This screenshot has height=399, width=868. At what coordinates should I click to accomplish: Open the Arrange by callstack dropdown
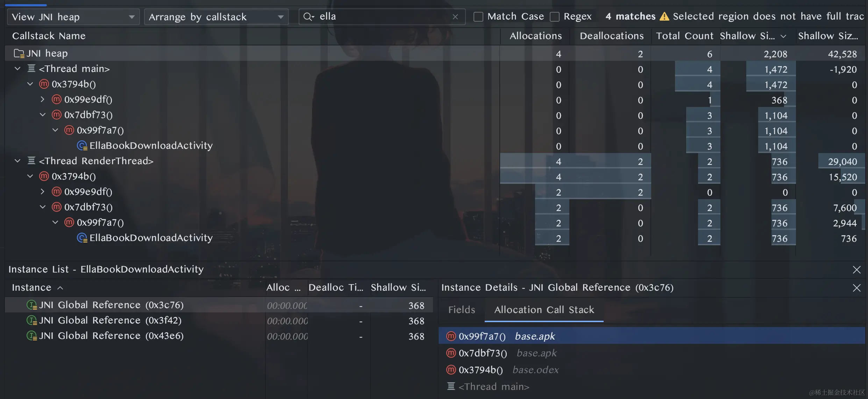[x=216, y=17]
